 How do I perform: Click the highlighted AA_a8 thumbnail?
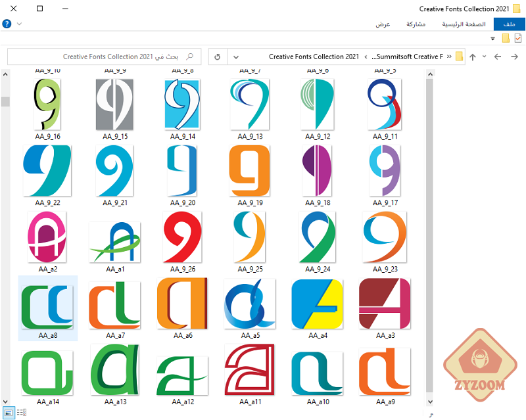(x=47, y=307)
